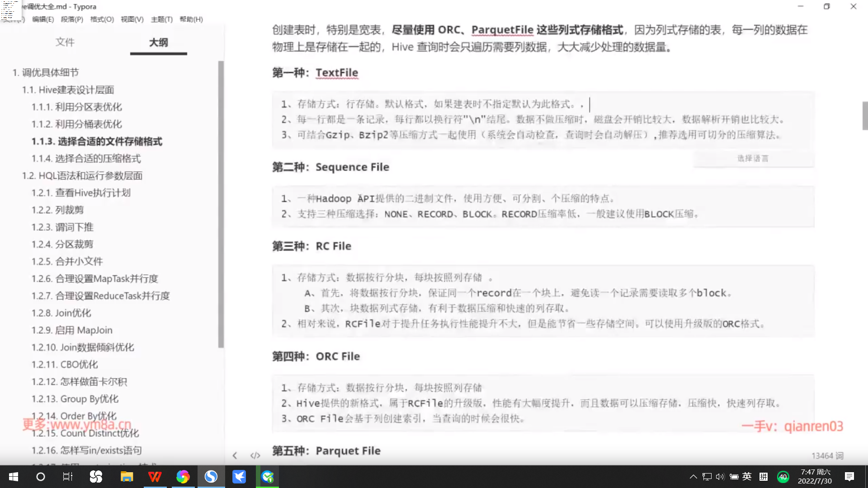The height and width of the screenshot is (488, 868).
Task: Open the Cortana search circle
Action: 41,477
